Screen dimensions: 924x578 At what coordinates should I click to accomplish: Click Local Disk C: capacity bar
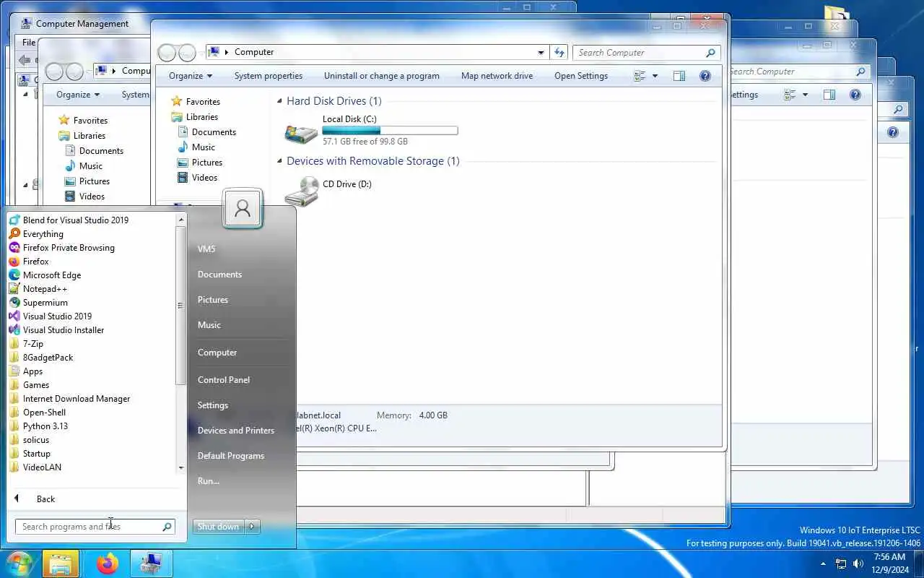390,131
